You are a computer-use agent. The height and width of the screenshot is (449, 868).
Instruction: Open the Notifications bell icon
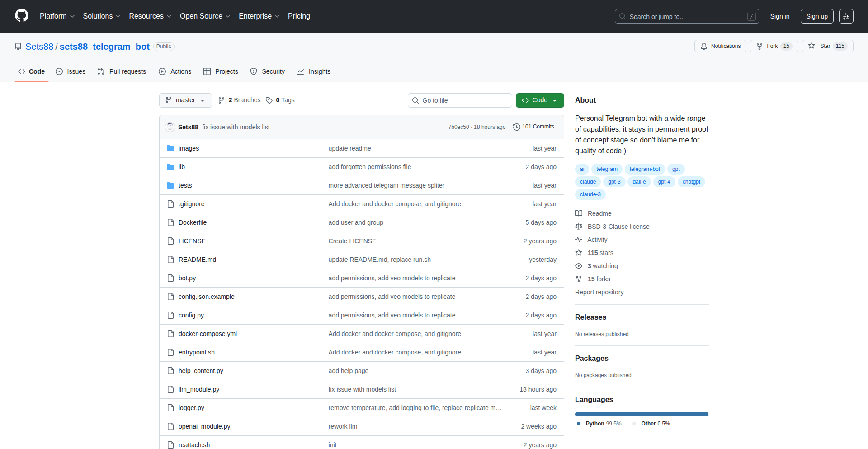click(x=704, y=46)
